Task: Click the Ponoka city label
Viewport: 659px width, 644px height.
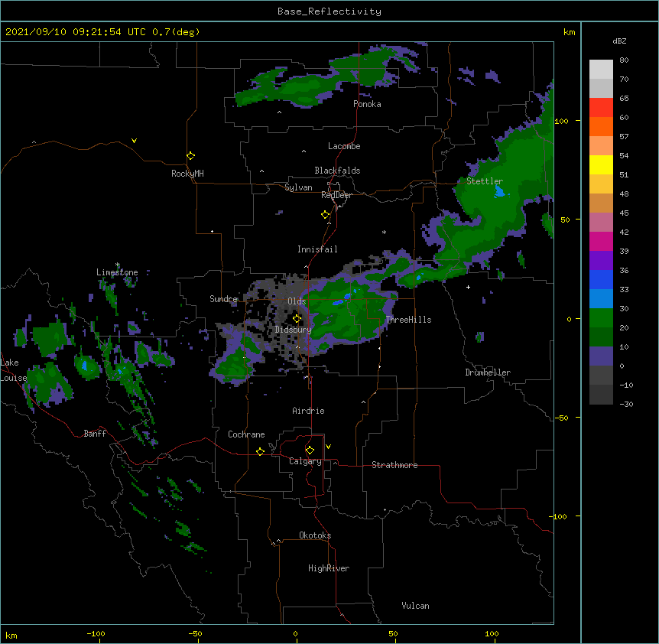Action: (367, 104)
